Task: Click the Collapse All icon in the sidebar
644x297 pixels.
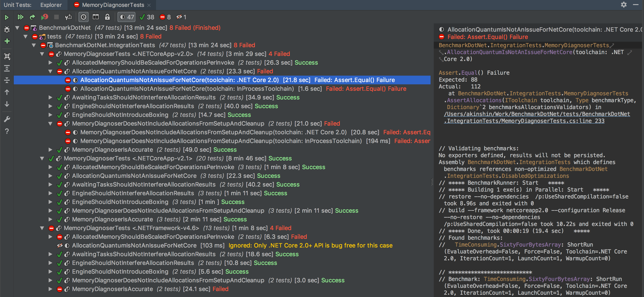Action: click(x=7, y=80)
